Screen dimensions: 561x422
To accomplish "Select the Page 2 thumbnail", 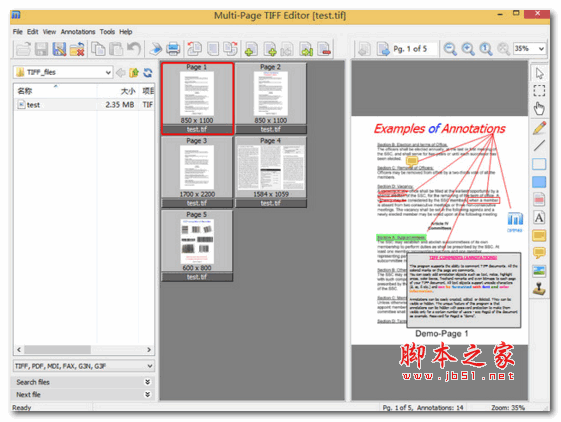I will click(271, 98).
